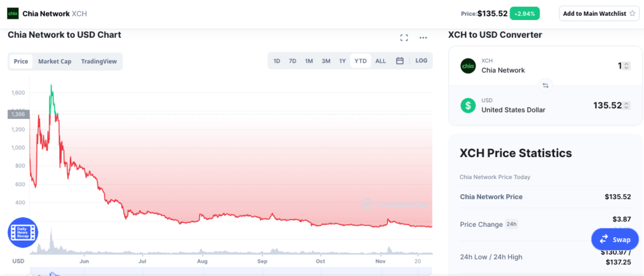This screenshot has height=276, width=644.
Task: Open the chart more options ellipsis
Action: pos(423,38)
